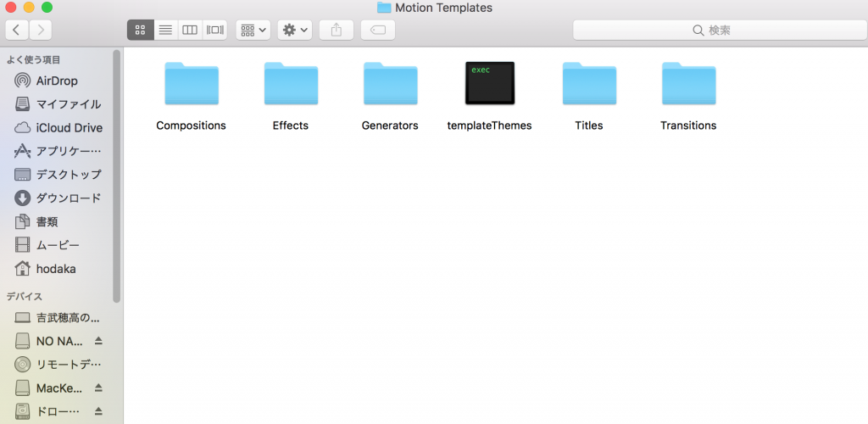Click the templateThemes file name label

[489, 126]
